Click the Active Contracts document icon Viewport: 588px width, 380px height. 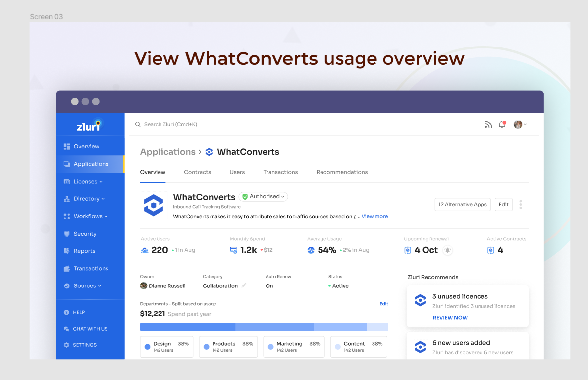point(490,250)
